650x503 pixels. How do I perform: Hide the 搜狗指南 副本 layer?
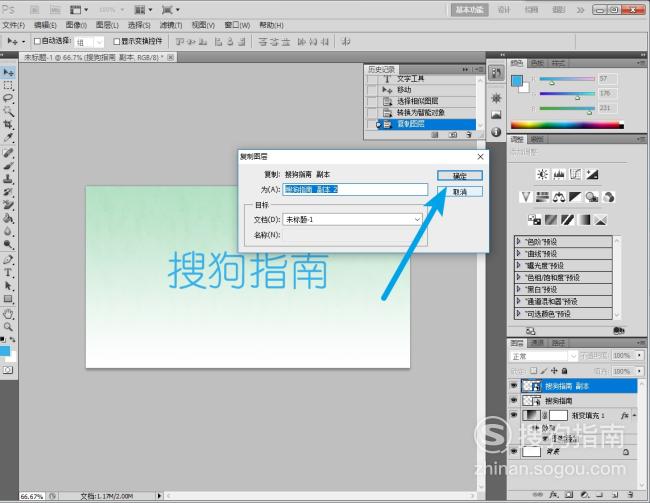[x=514, y=386]
